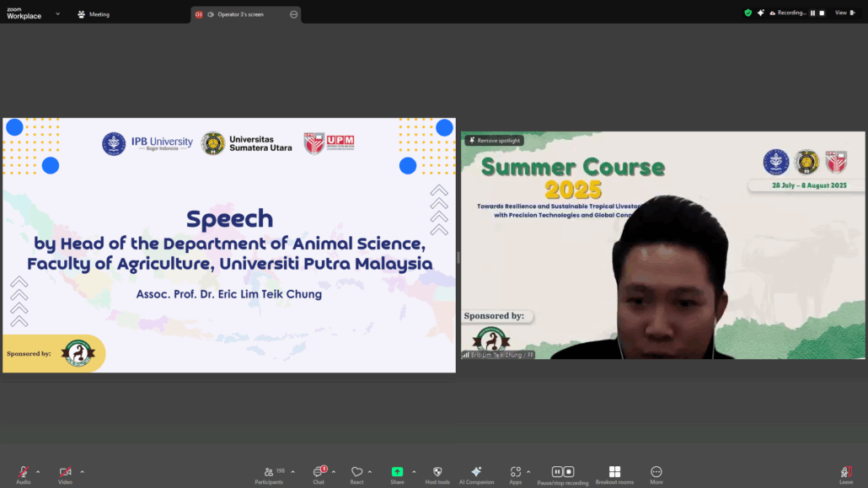
Task: Open the Apps menu
Action: (x=515, y=472)
